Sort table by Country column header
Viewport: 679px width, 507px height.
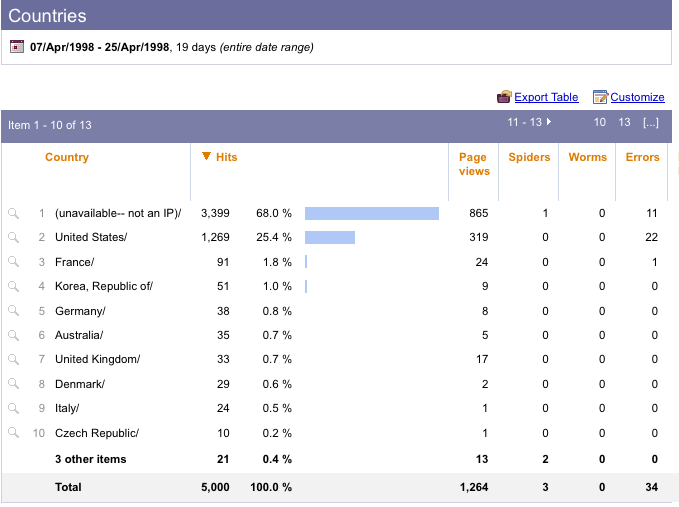click(x=67, y=157)
